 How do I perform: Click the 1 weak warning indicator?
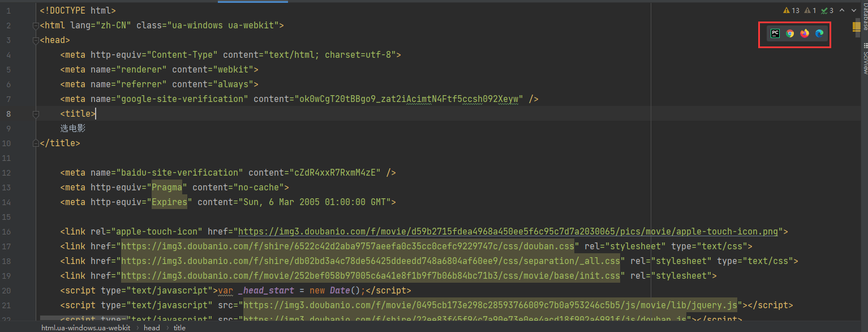[x=810, y=10]
